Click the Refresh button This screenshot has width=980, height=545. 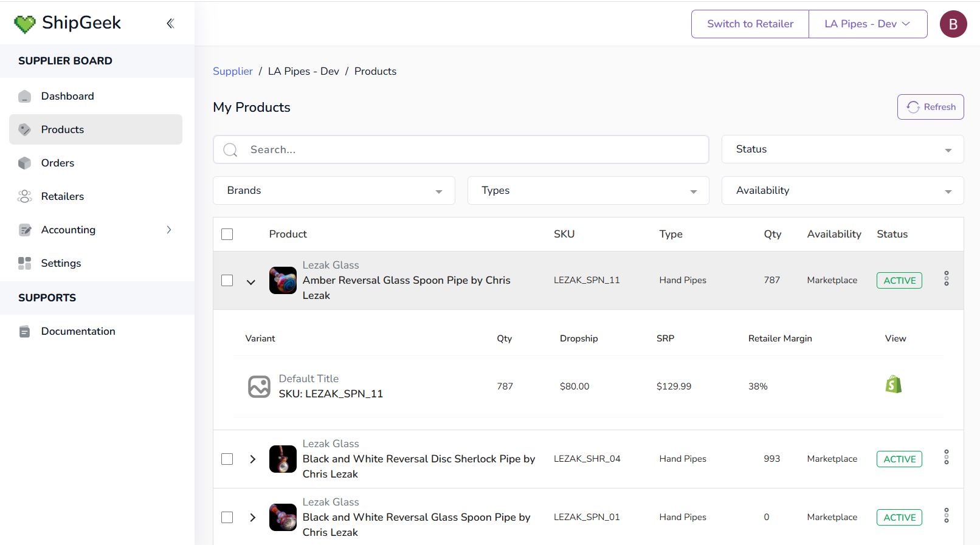931,107
